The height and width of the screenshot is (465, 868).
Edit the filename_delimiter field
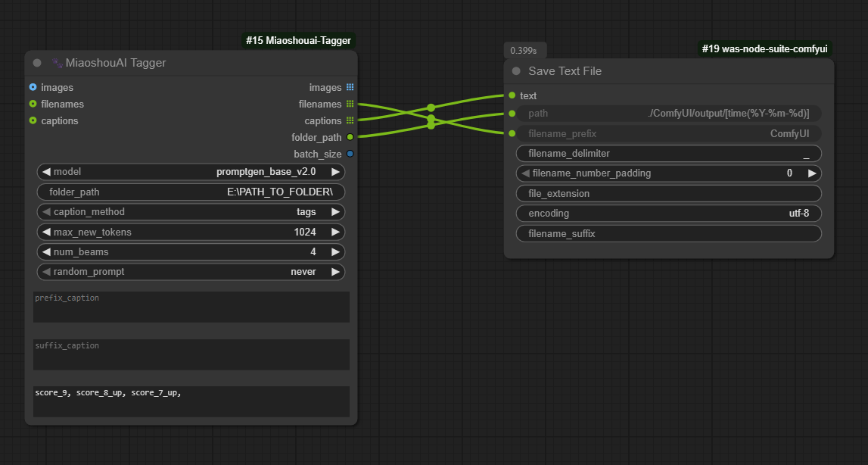(x=669, y=154)
